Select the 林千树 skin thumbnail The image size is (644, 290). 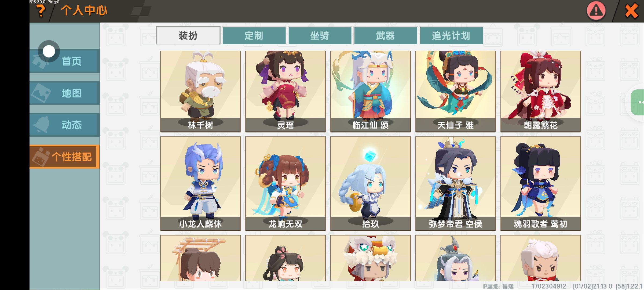tap(200, 91)
